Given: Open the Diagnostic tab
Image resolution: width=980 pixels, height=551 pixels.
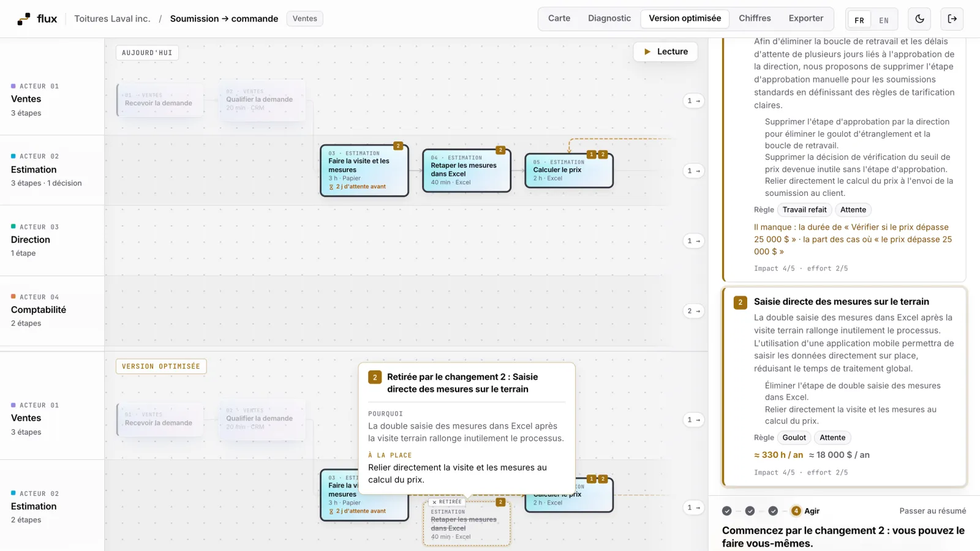Looking at the screenshot, I should (609, 18).
